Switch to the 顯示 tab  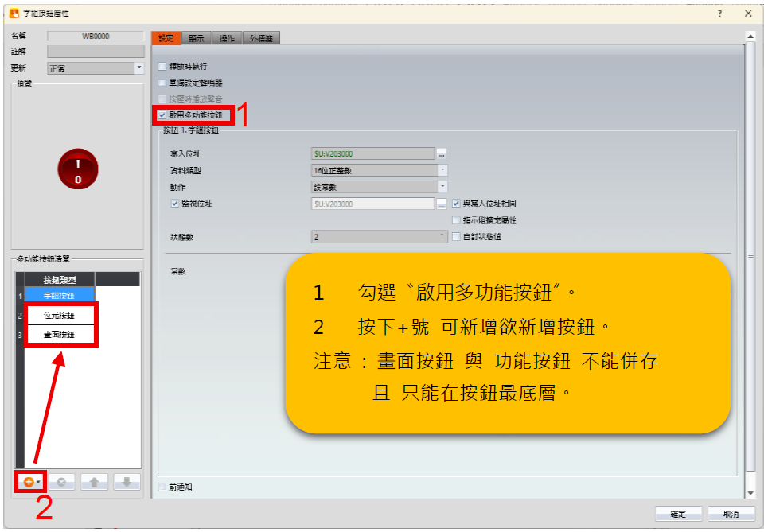coord(196,38)
